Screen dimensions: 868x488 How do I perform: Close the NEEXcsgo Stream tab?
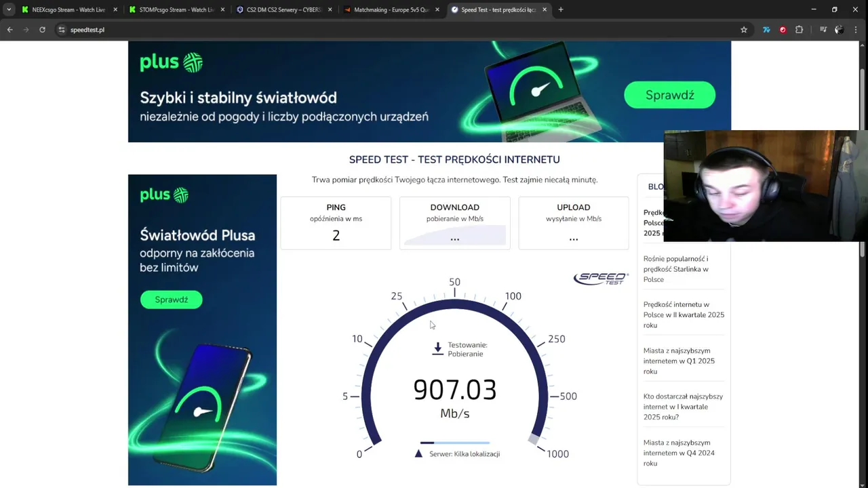click(115, 9)
